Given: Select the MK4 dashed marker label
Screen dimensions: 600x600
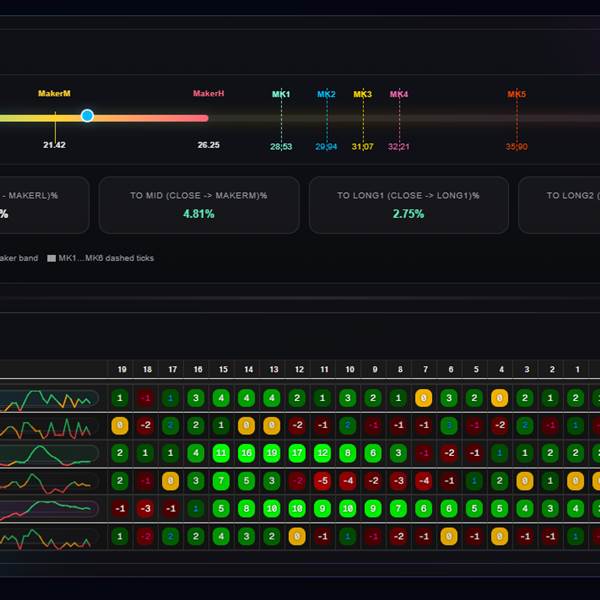Looking at the screenshot, I should (x=399, y=94).
